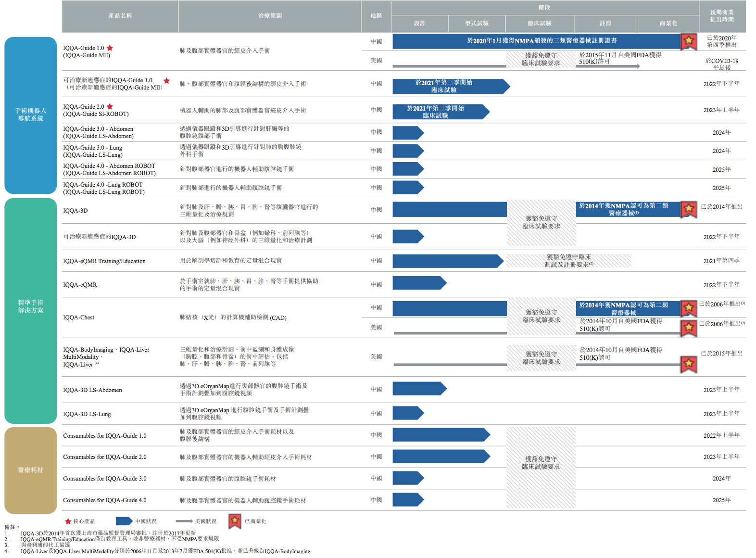Screen dimensions: 756x558
Task: Click the IQQA-Chest product name
Action: 79,317
